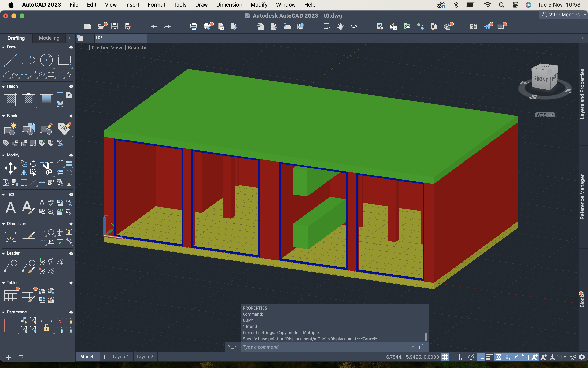This screenshot has height=368, width=588.
Task: Click the FRONT face of ViewCube
Action: click(x=541, y=79)
